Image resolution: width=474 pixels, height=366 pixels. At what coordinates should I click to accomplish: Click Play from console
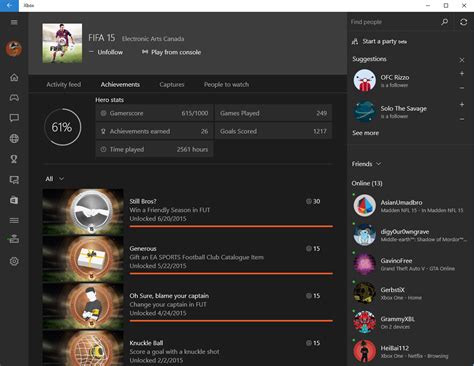[172, 52]
